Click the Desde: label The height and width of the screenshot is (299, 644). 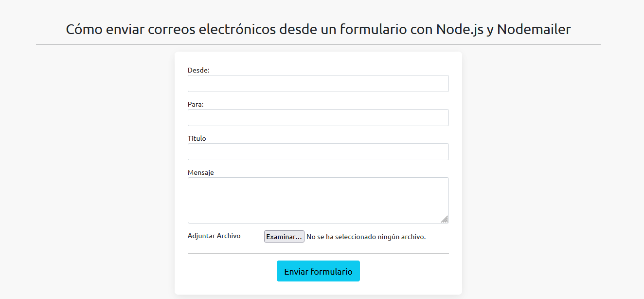coord(198,70)
